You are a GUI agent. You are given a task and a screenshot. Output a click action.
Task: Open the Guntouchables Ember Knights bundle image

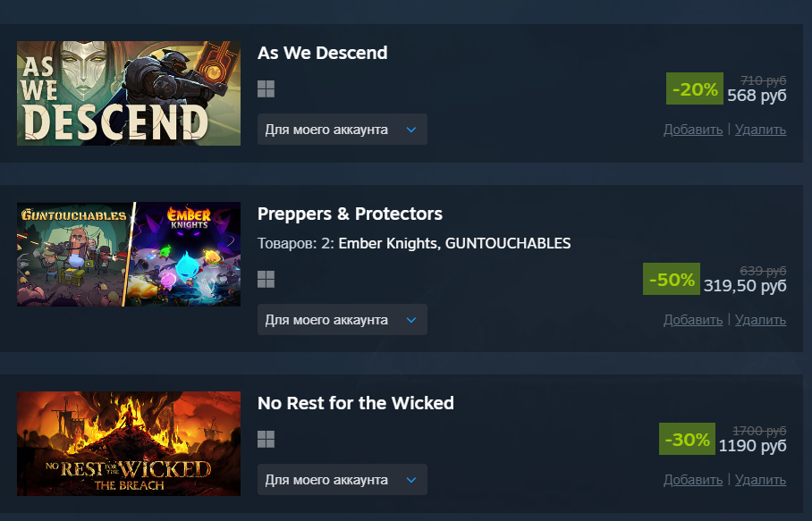(x=129, y=254)
